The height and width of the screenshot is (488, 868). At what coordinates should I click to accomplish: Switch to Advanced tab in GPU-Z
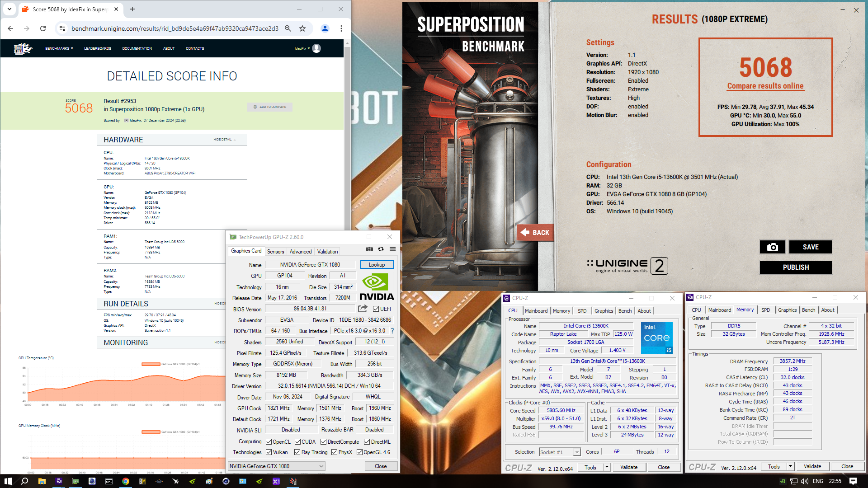(x=301, y=252)
